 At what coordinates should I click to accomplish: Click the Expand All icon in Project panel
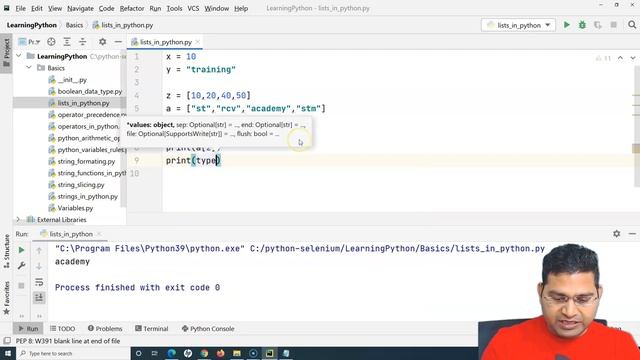coord(67,42)
